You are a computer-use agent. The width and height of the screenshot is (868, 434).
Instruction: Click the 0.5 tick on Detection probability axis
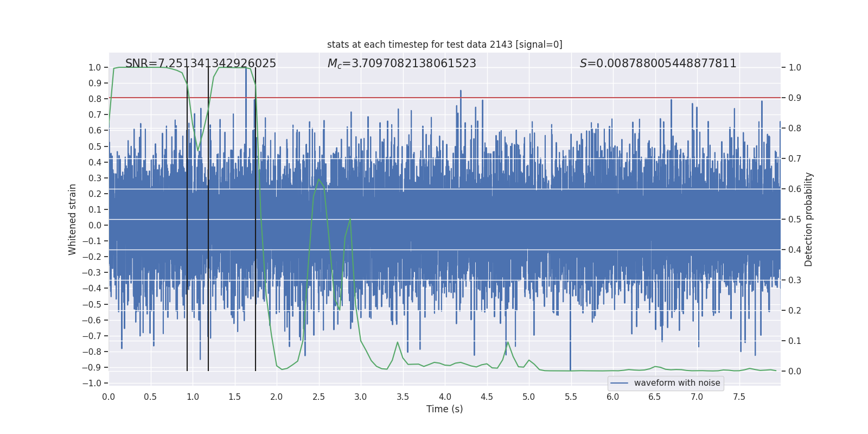pyautogui.click(x=795, y=220)
